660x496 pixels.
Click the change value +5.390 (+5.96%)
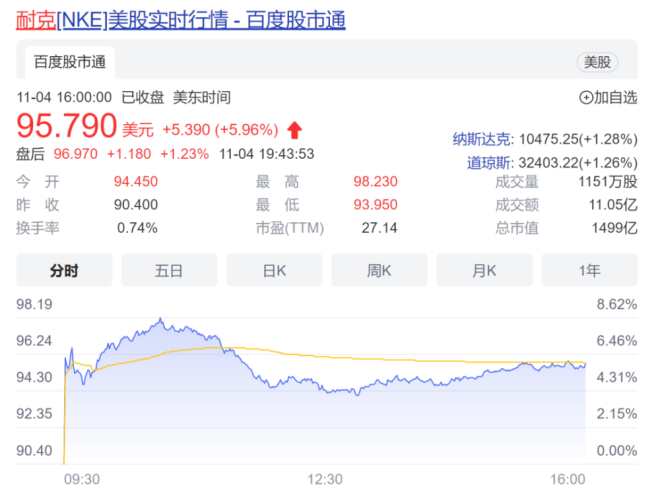point(220,130)
